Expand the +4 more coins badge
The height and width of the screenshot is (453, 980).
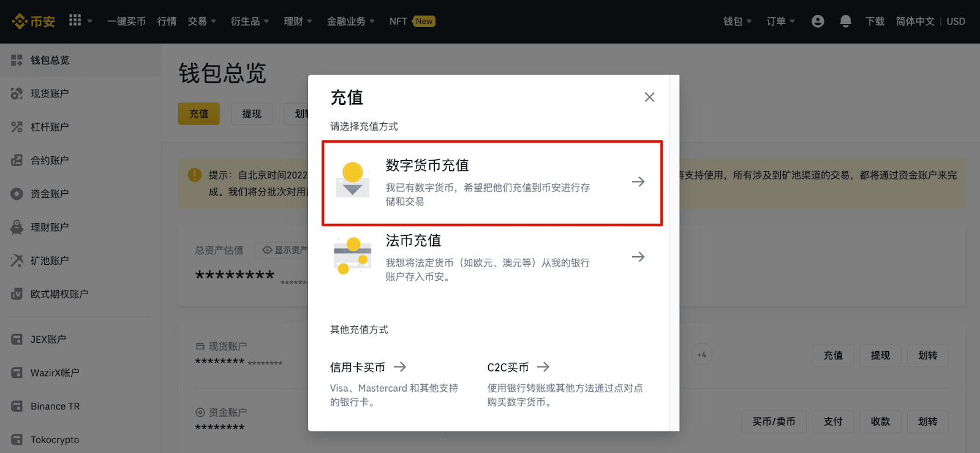[702, 354]
